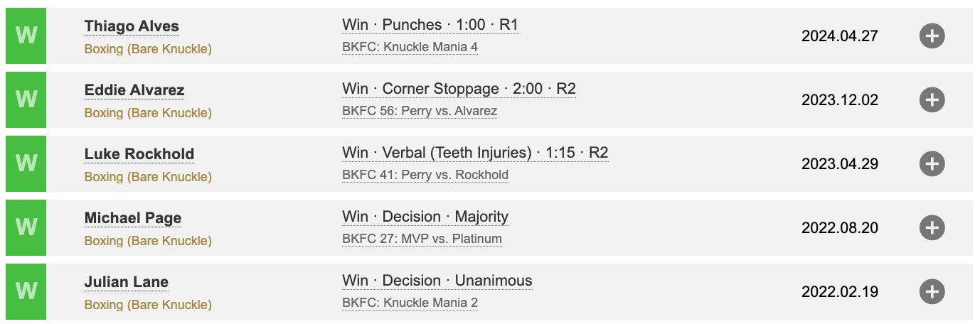Go to Luke Rockhold's profile page

pyautogui.click(x=139, y=154)
